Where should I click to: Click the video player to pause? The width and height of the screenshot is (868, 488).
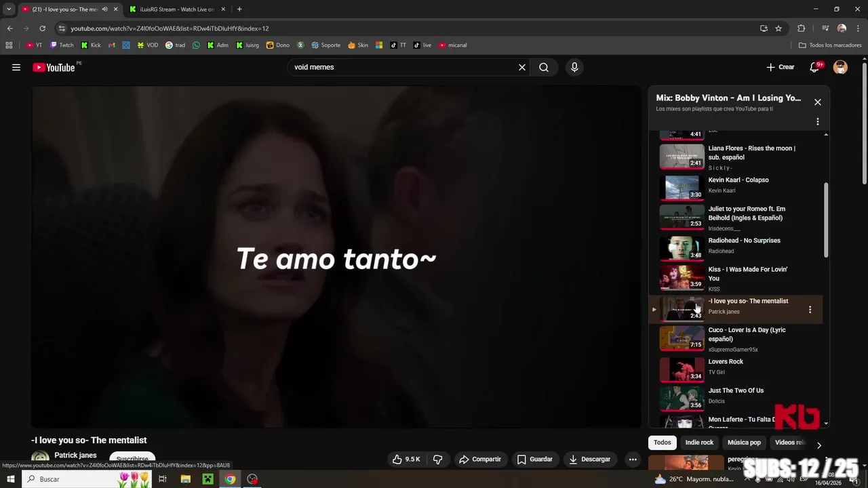(336, 257)
